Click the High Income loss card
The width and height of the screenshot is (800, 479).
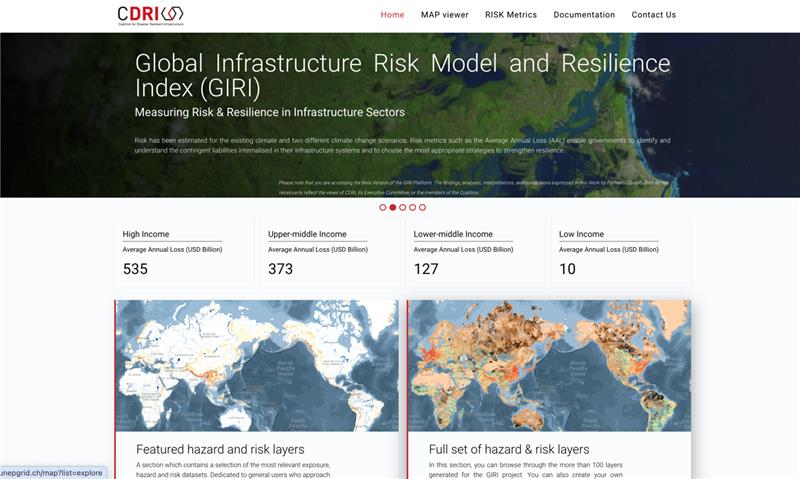tap(184, 253)
